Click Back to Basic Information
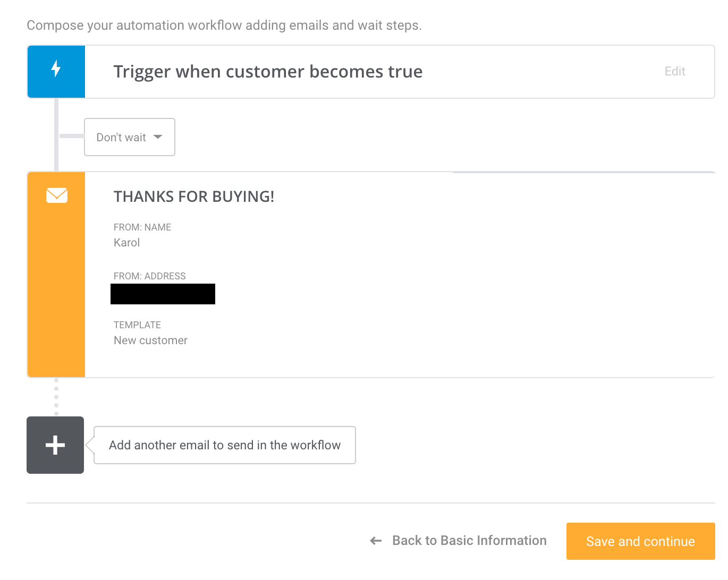 469,540
